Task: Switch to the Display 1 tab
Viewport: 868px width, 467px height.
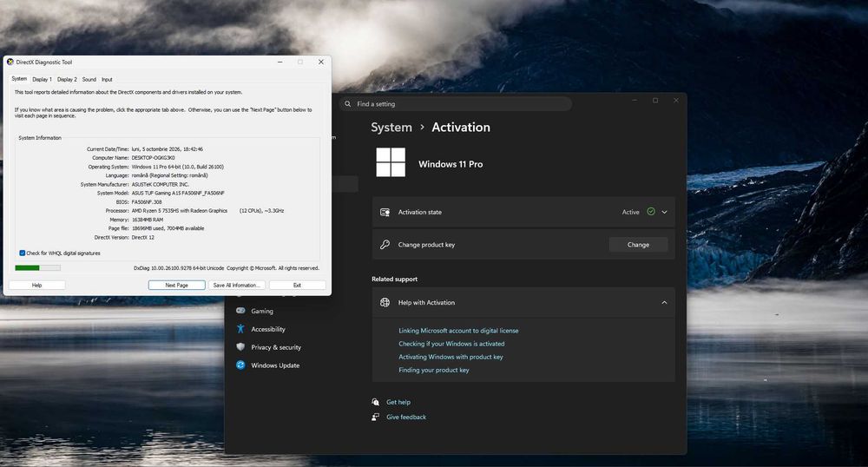Action: click(x=42, y=80)
